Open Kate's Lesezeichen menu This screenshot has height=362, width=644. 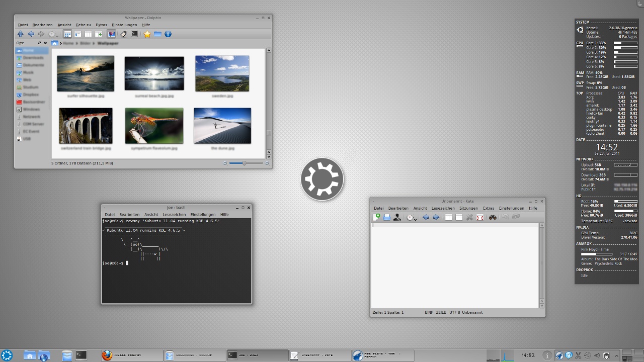tap(444, 208)
